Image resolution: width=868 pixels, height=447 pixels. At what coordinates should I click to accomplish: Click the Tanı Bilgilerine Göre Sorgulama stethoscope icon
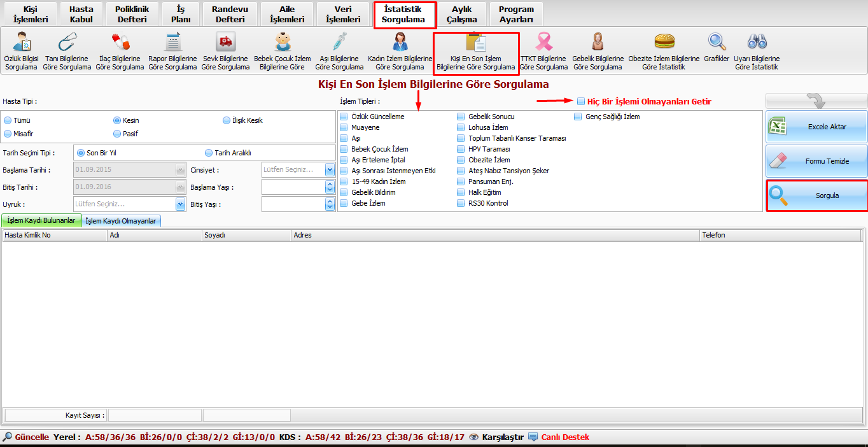67,43
